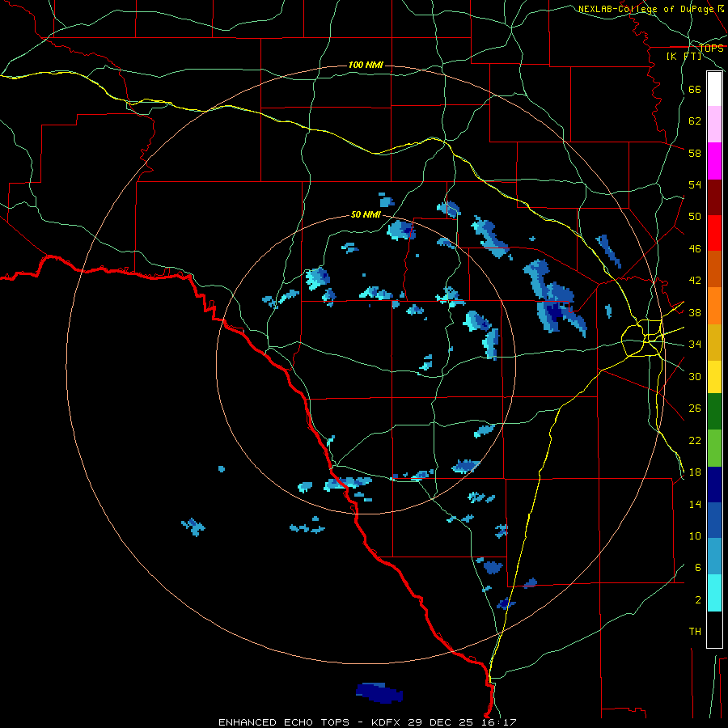Screen dimensions: 728x728
Task: Select the '26' scale label
Action: point(695,408)
